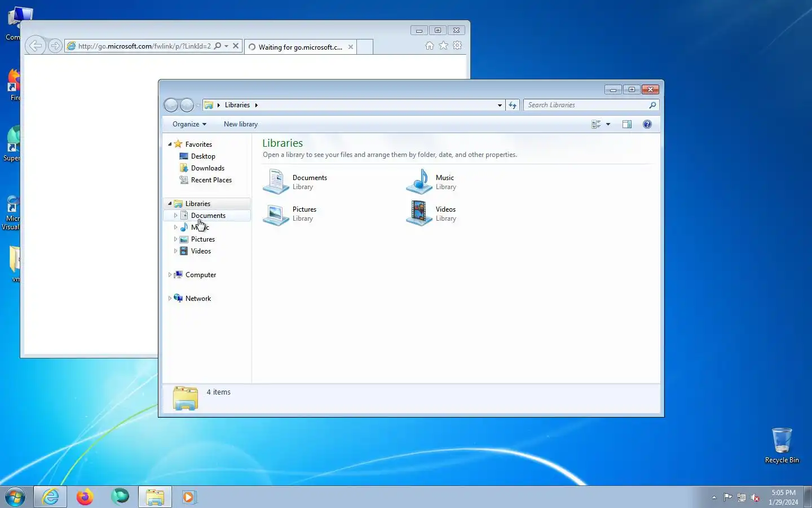This screenshot has height=508, width=812.
Task: Select Recent Places in Favorites
Action: [211, 180]
